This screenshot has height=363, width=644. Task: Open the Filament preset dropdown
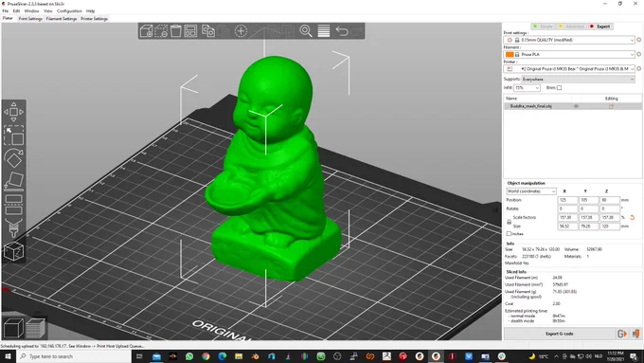[x=569, y=54]
